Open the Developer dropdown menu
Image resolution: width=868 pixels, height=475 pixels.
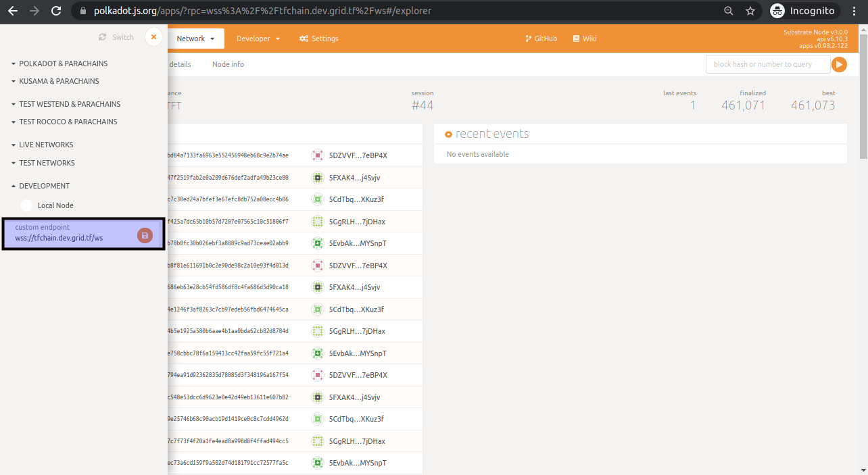tap(258, 39)
